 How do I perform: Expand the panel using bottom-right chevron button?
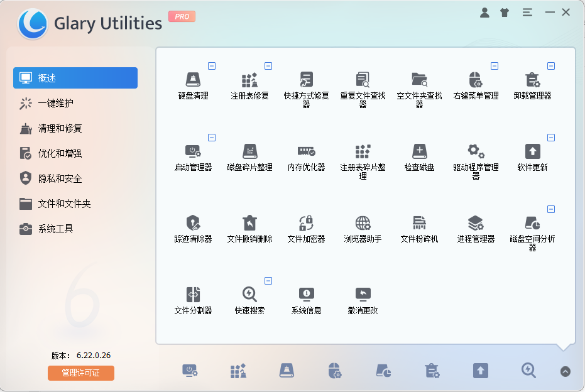565,371
